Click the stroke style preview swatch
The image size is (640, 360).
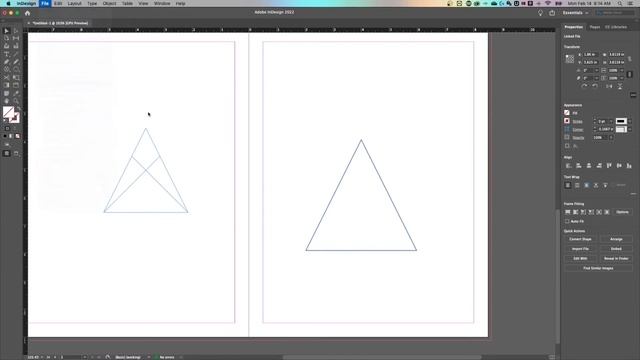pyautogui.click(x=621, y=121)
